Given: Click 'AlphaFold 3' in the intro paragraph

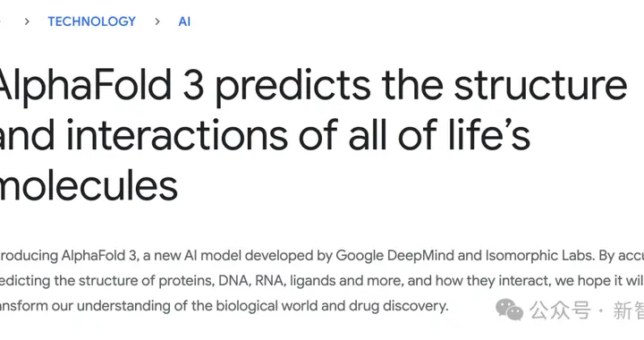Looking at the screenshot, I should [x=98, y=255].
